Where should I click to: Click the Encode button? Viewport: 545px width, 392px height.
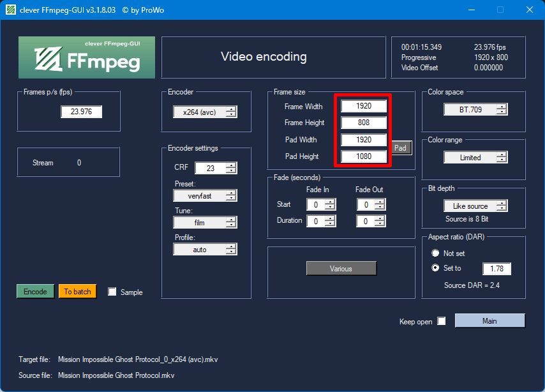35,292
